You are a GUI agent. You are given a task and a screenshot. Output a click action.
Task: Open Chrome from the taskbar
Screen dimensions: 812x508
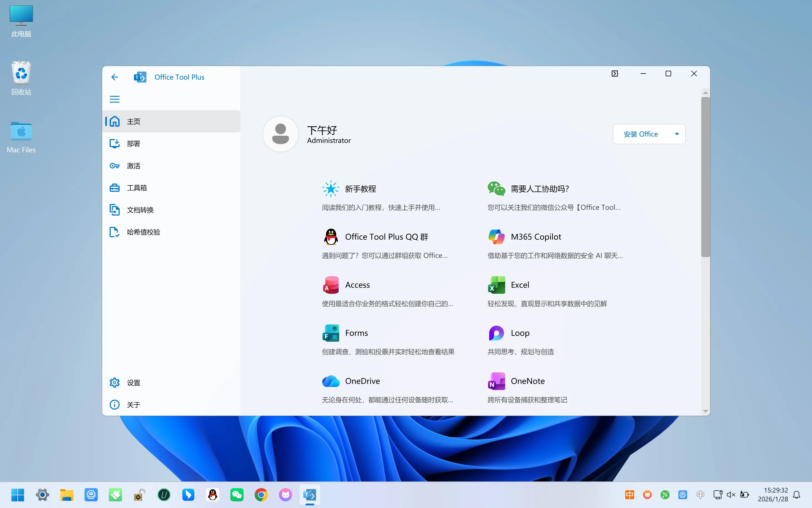coord(261,494)
